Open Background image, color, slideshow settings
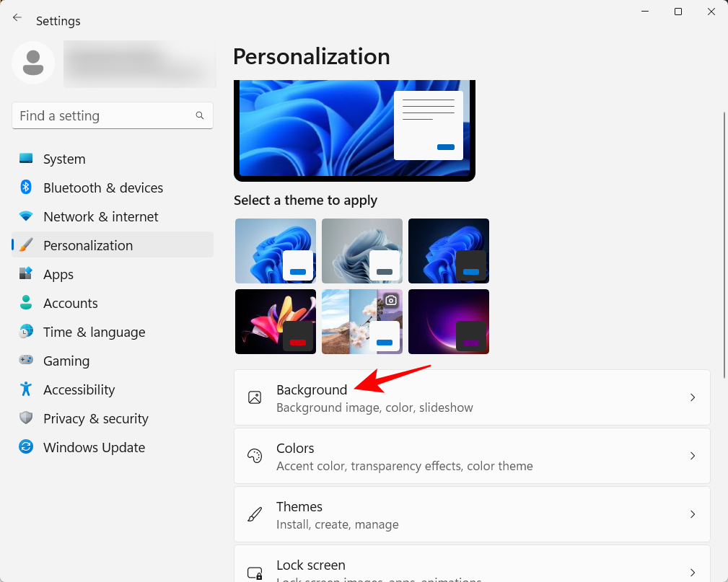The height and width of the screenshot is (582, 728). pos(472,397)
